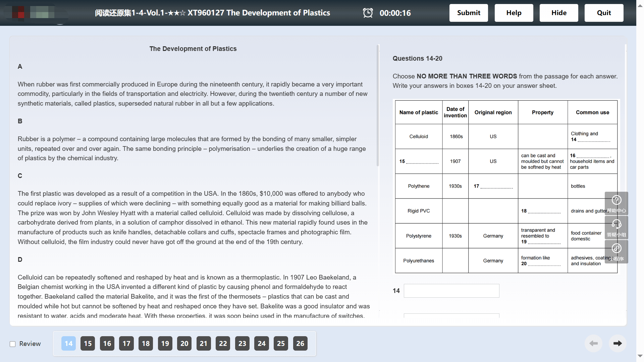This screenshot has width=644, height=362.
Task: Go back with the left arrow
Action: pyautogui.click(x=593, y=343)
